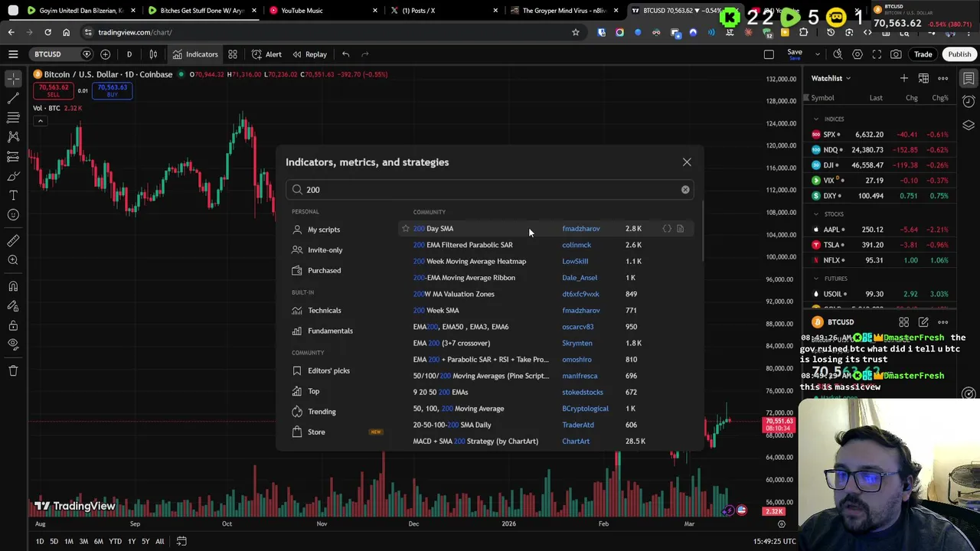Click the indicator search input field

(490, 190)
